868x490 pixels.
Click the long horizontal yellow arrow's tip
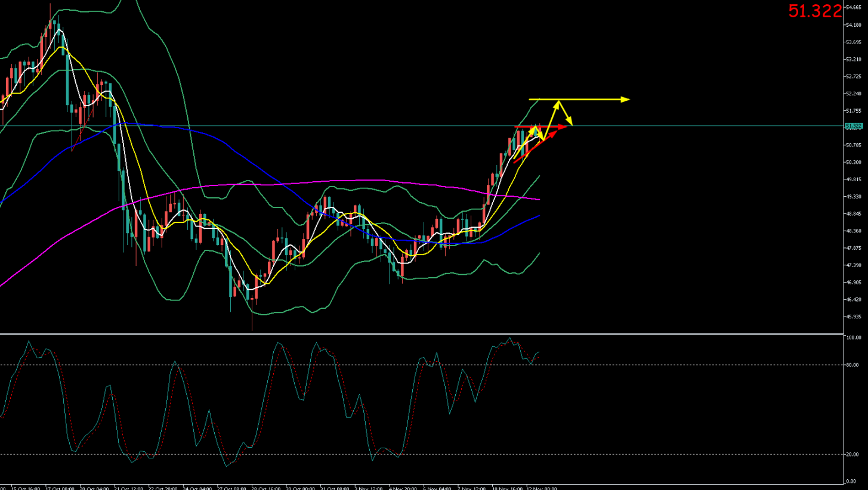626,99
